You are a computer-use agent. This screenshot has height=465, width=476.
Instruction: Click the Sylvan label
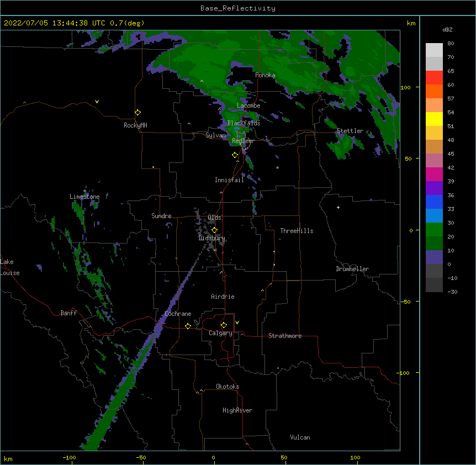pyautogui.click(x=215, y=135)
